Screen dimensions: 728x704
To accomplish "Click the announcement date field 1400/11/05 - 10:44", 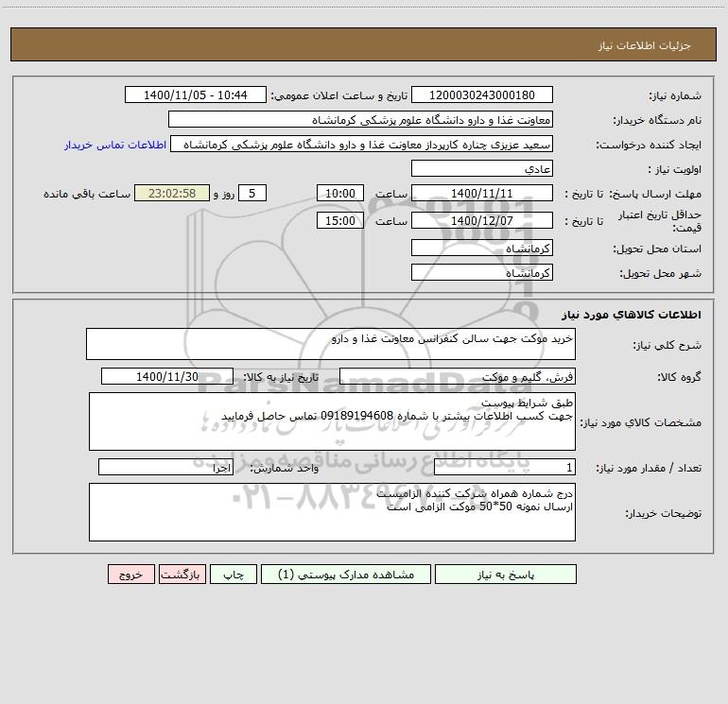I will click(196, 94).
